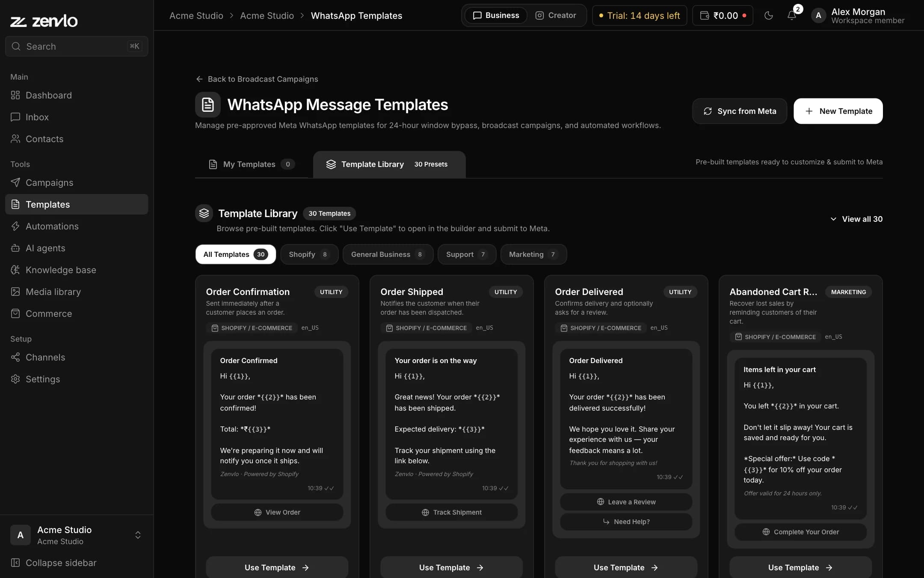Switch to Business mode
The height and width of the screenshot is (578, 924).
496,15
